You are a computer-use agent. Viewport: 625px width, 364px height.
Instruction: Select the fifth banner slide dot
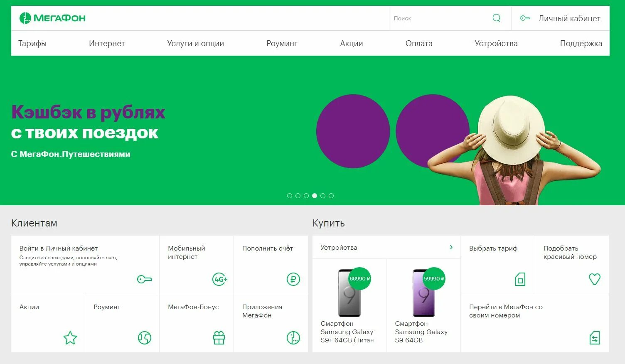(323, 196)
